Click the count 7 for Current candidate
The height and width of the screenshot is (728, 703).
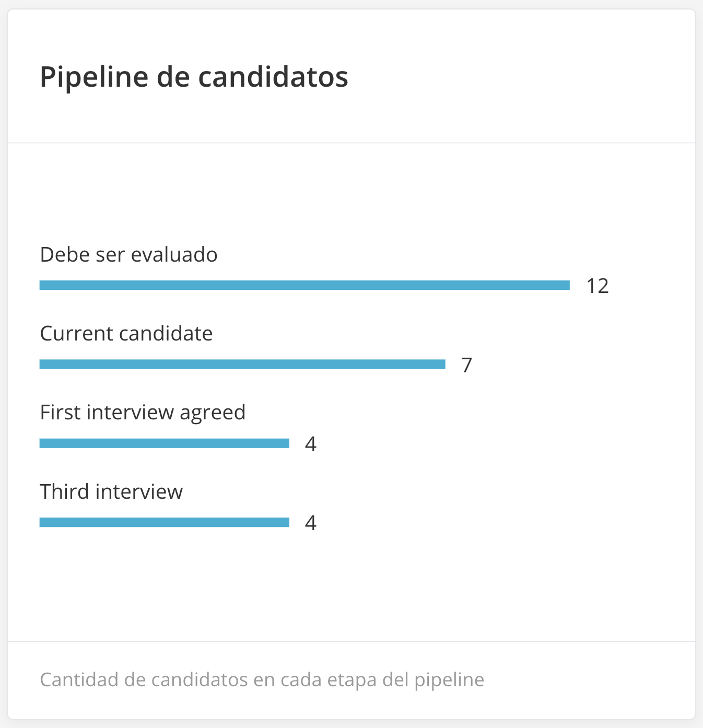point(467,365)
